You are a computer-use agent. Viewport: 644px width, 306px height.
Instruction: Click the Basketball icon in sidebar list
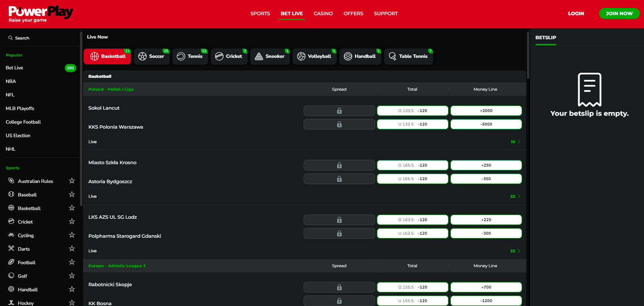click(x=11, y=208)
